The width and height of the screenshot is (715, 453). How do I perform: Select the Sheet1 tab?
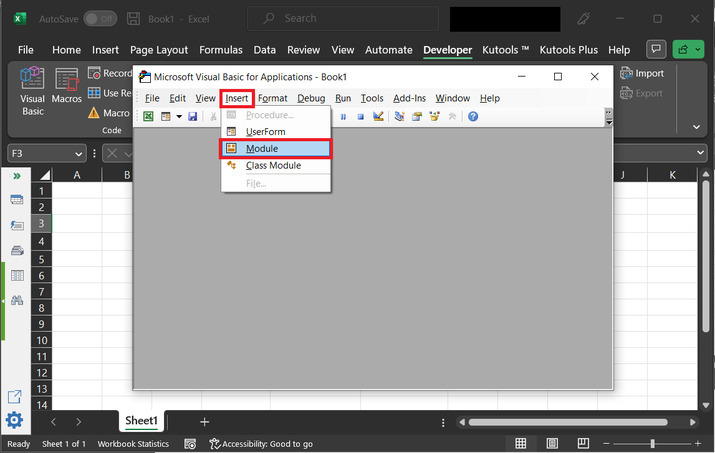[x=141, y=421]
